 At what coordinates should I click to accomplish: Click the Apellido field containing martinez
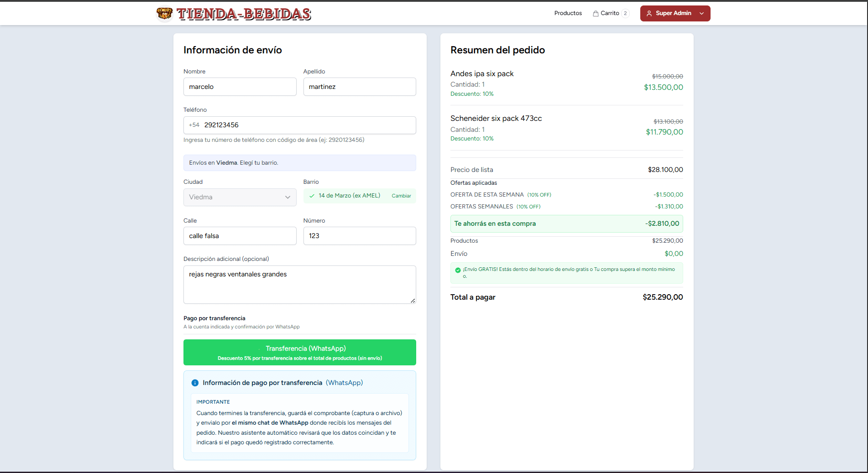click(x=360, y=87)
